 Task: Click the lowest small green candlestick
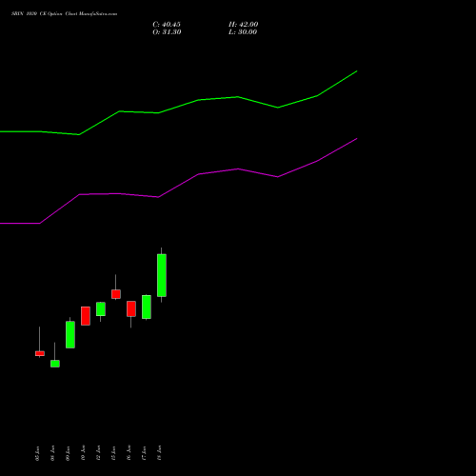point(55,364)
